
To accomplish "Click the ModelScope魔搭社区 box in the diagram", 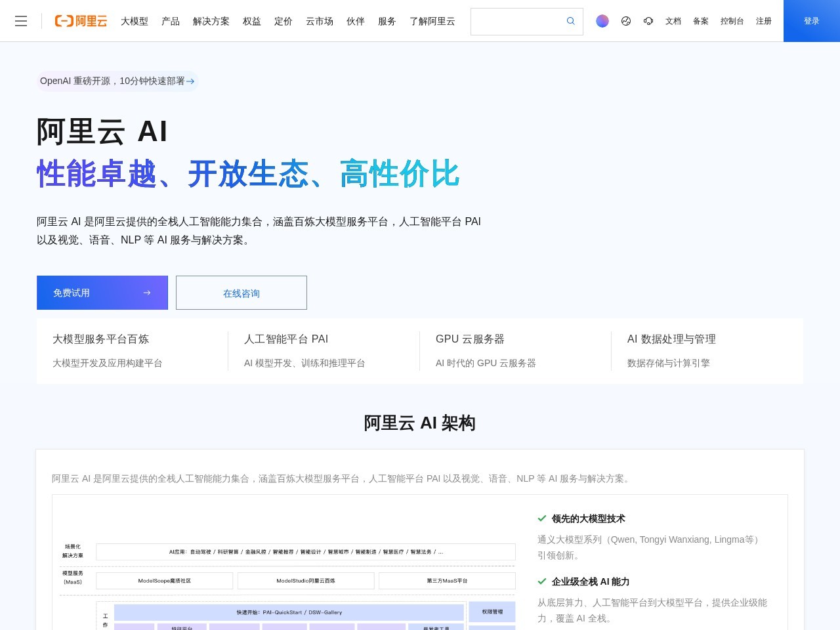I will pos(165,581).
